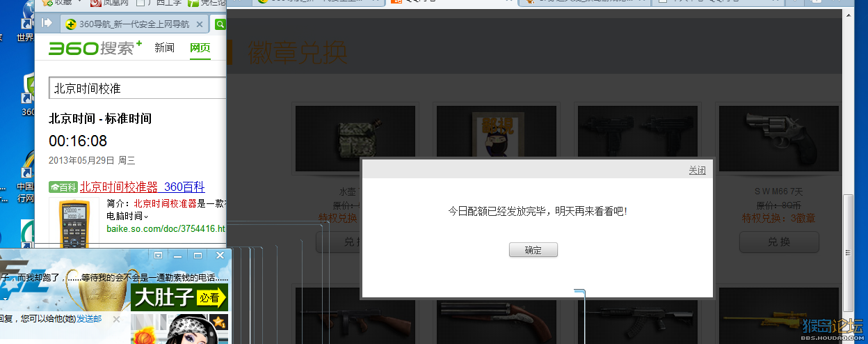Image resolution: width=868 pixels, height=344 pixels.
Task: Close the quota dialog via 关闭 link
Action: point(697,171)
